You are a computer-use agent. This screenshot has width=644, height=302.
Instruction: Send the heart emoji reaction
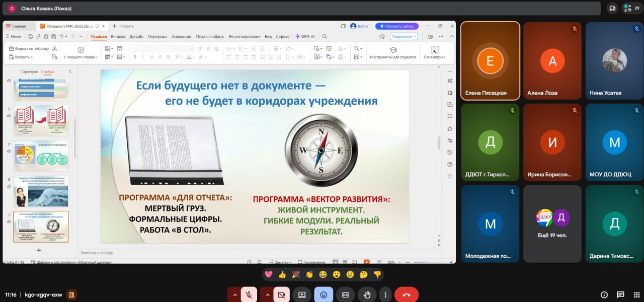tap(269, 274)
